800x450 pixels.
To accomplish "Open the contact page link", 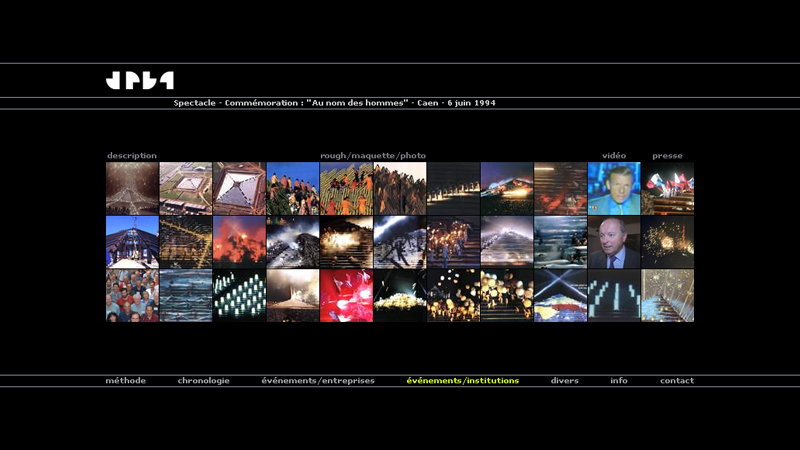I will (676, 381).
